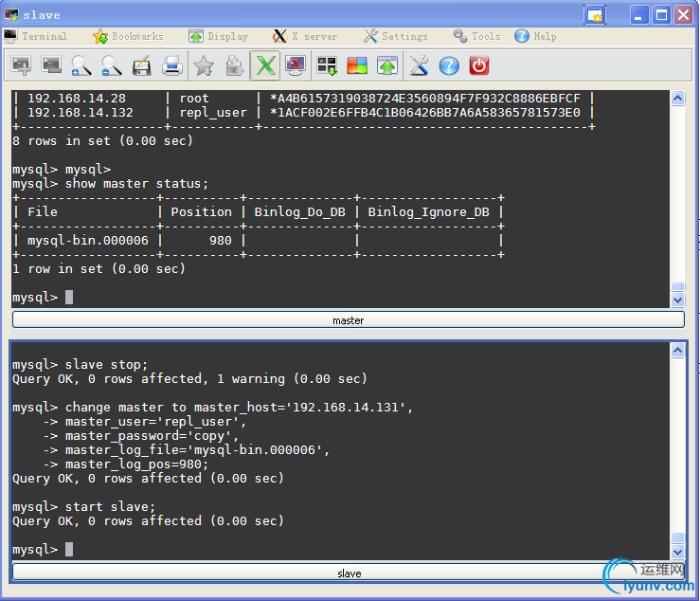Click "master_password='copy'," line
This screenshot has height=601, width=700.
pos(153,436)
